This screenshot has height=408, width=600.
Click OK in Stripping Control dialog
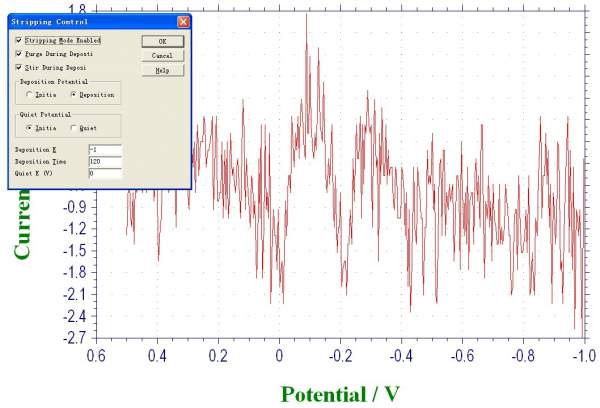pyautogui.click(x=163, y=41)
